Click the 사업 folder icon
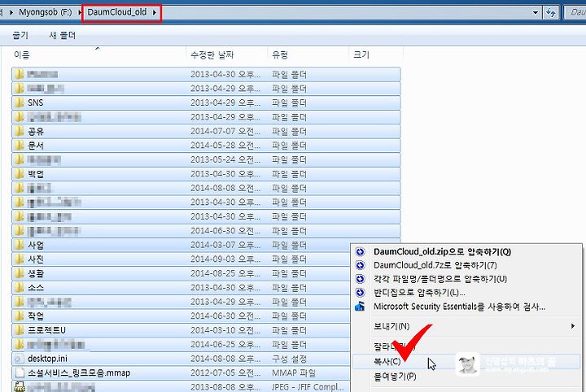The height and width of the screenshot is (392, 586). click(x=19, y=245)
